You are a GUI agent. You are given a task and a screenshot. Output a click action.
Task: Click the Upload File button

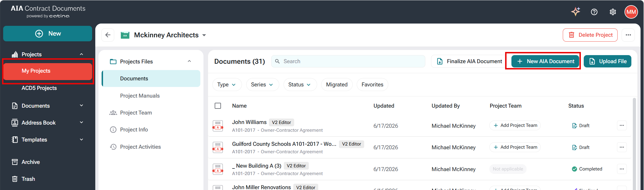click(x=608, y=61)
